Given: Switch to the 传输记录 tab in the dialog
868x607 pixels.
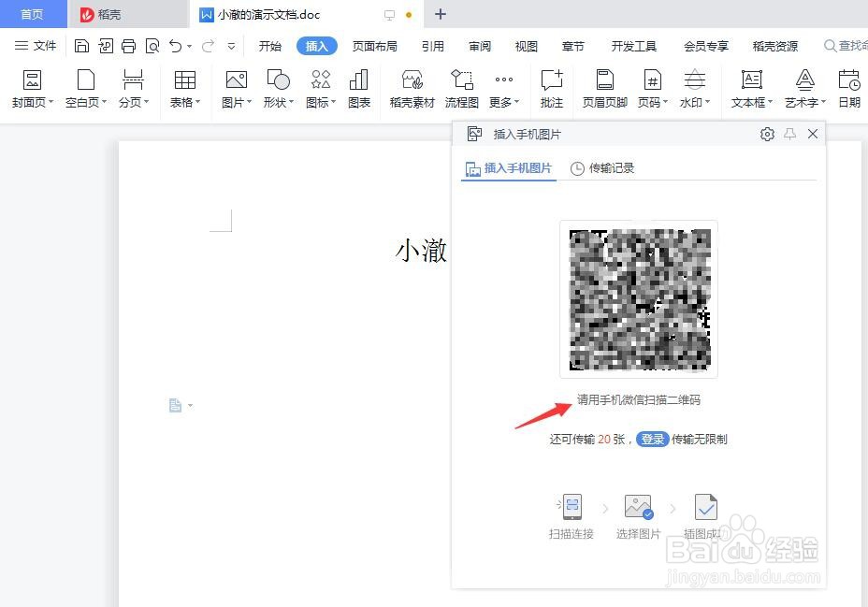Looking at the screenshot, I should coord(612,168).
